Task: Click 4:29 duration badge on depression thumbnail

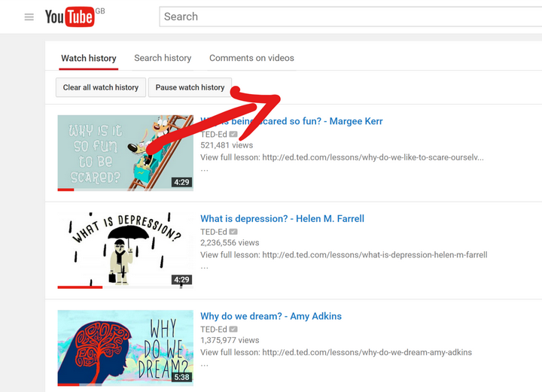Action: pyautogui.click(x=182, y=280)
